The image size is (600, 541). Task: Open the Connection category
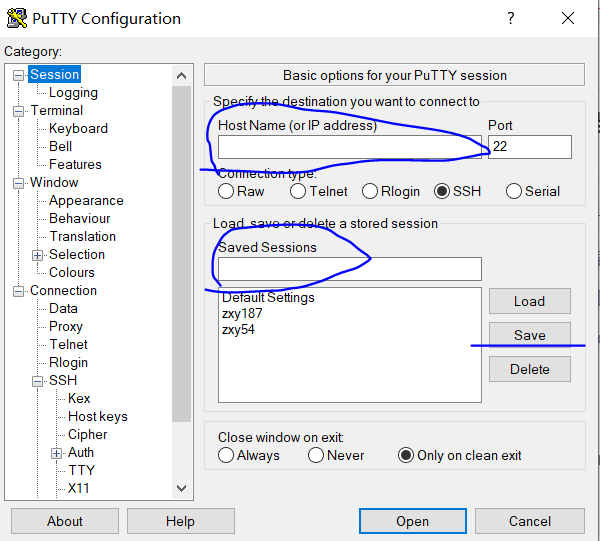coord(63,290)
